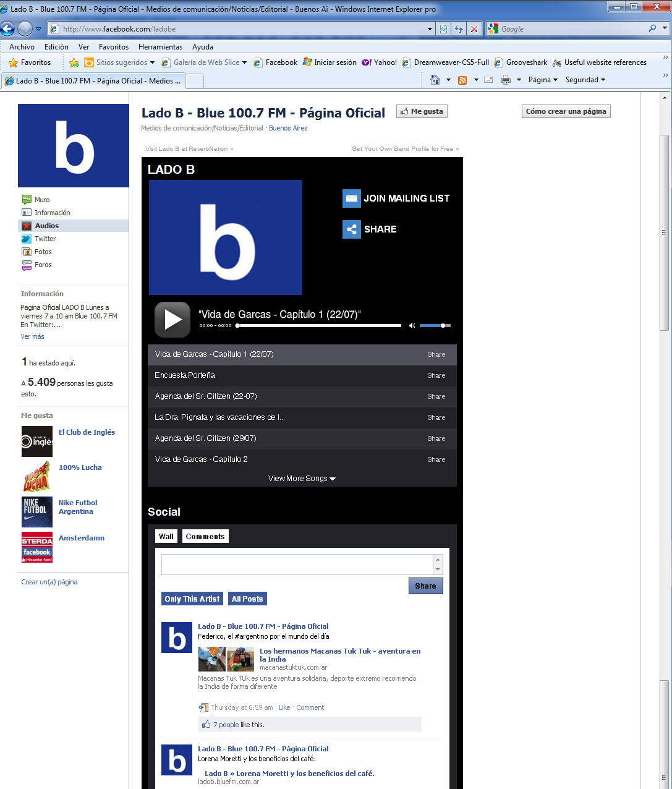Expand the address bar history dropdown
Image resolution: width=672 pixels, height=789 pixels.
tap(430, 29)
